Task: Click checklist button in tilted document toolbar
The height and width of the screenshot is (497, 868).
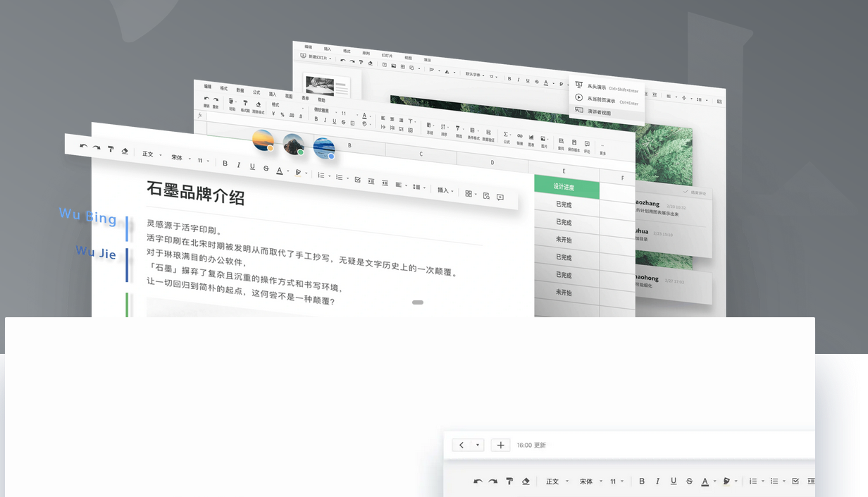Action: click(x=358, y=179)
